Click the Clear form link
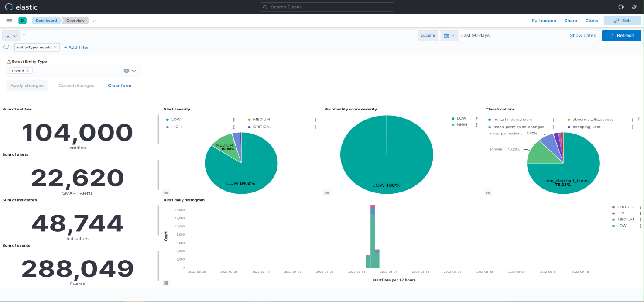 pyautogui.click(x=119, y=85)
